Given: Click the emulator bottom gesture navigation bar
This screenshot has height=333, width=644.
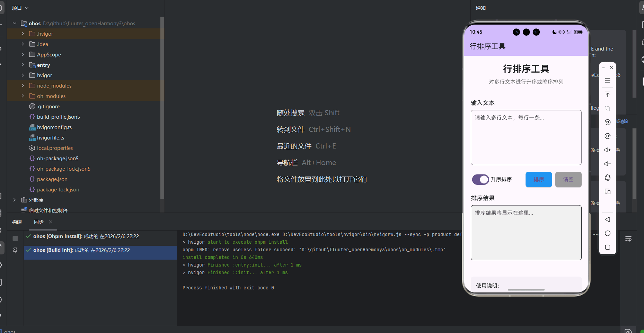Looking at the screenshot, I should pos(526,289).
